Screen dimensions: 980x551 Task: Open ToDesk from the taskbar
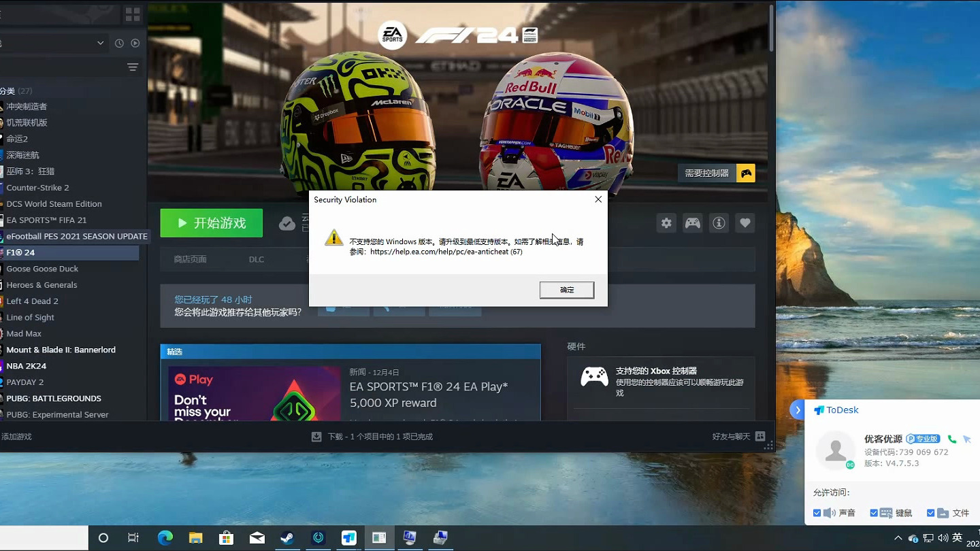[349, 538]
